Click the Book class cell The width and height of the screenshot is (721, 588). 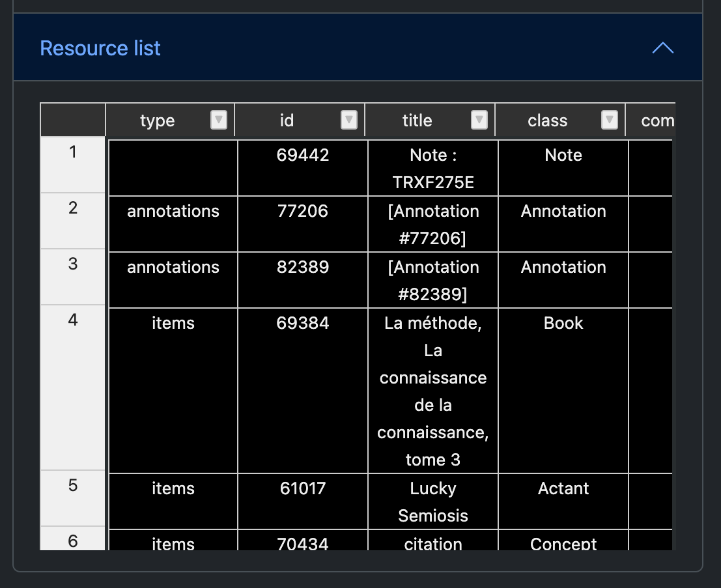click(x=563, y=390)
